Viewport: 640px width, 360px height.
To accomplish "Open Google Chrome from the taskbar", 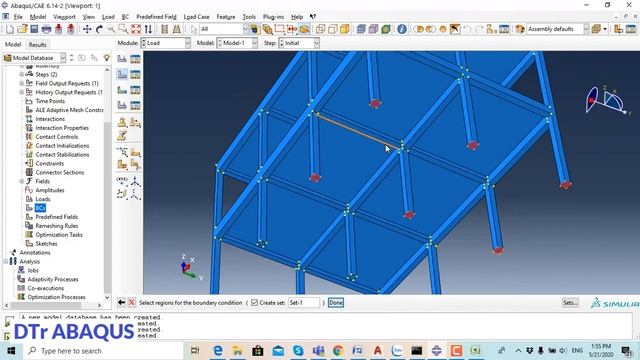I will click(338, 351).
